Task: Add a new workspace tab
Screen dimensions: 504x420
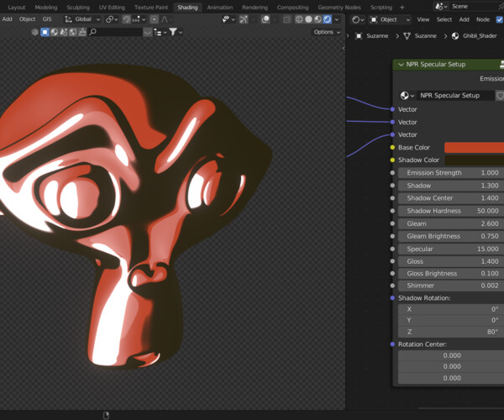Action: pyautogui.click(x=402, y=7)
